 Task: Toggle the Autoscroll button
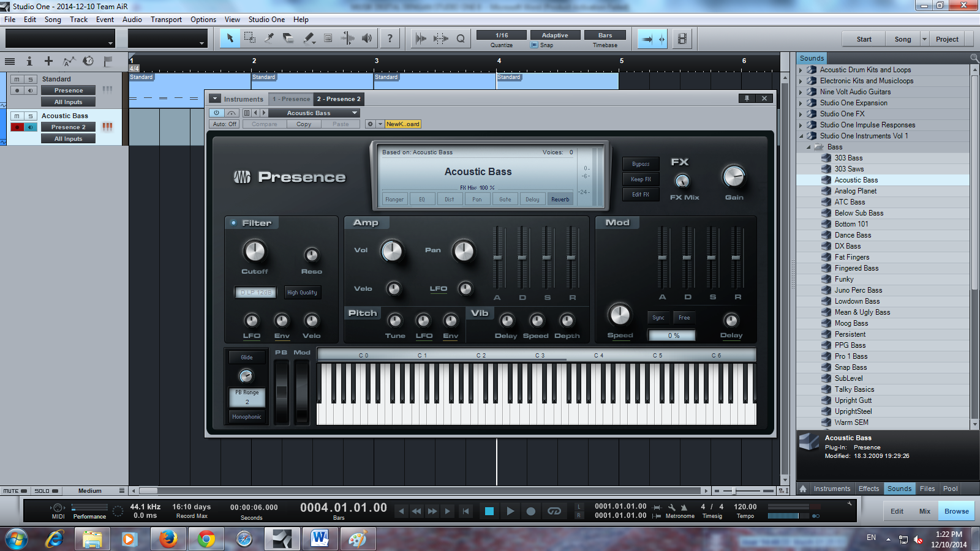click(647, 39)
